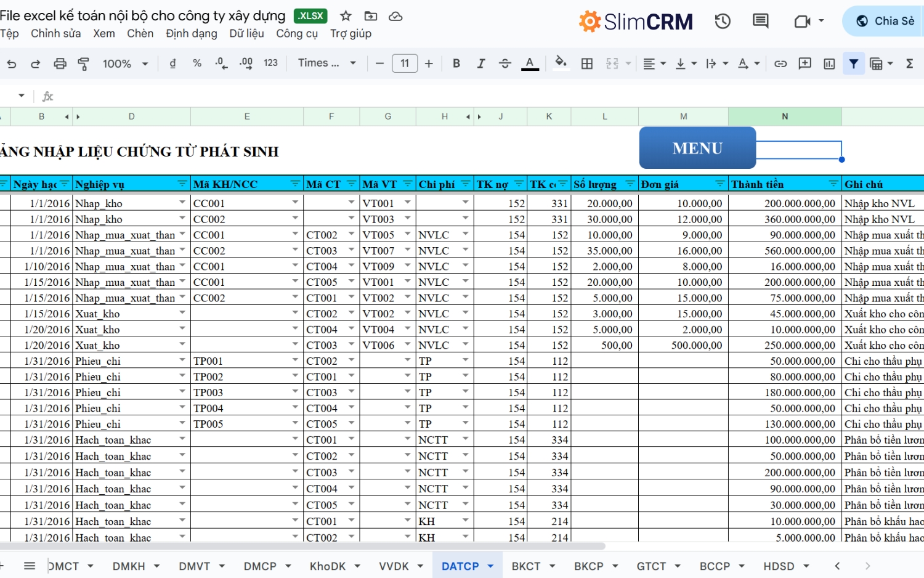Decrease decimal places icon
This screenshot has height=578, width=924.
(221, 63)
